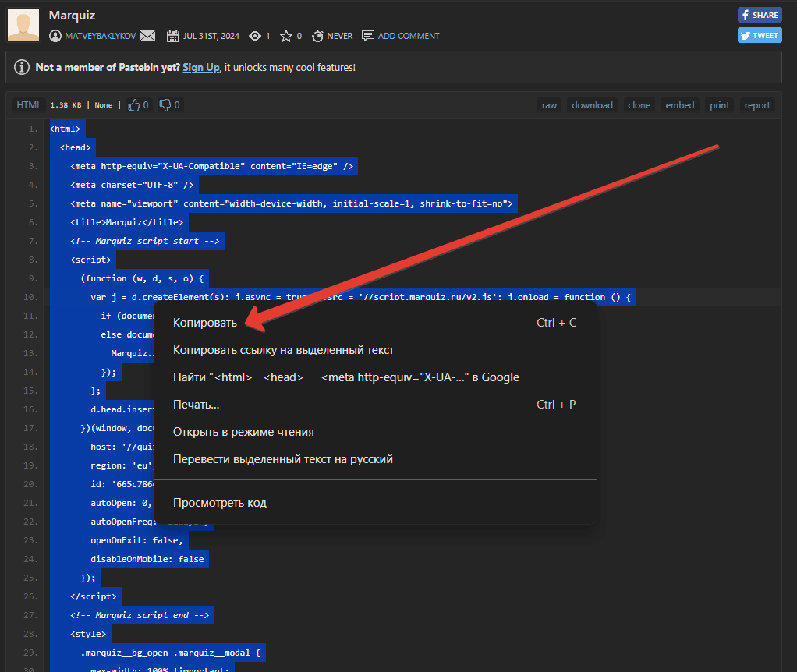Click the HTML syntax label
Viewport: 797px width, 672px height.
tap(28, 105)
